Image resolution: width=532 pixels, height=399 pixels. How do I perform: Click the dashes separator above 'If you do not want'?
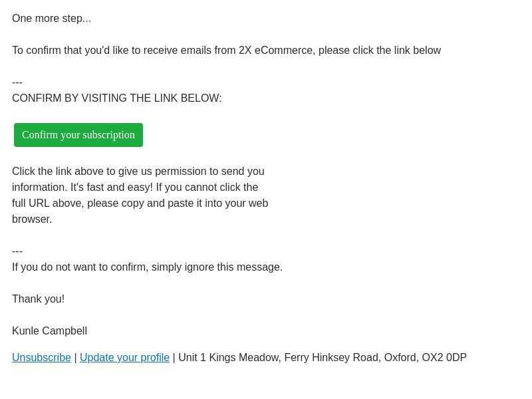[17, 251]
